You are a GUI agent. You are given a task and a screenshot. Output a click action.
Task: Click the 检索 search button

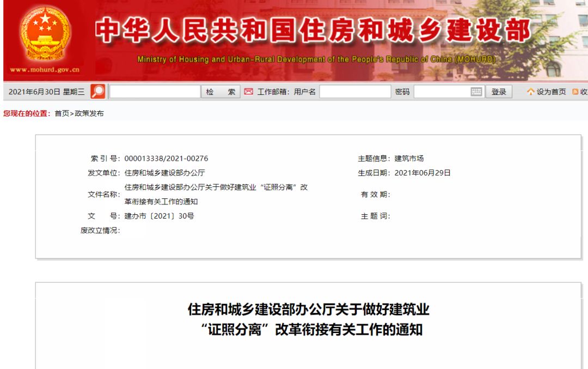coord(220,92)
